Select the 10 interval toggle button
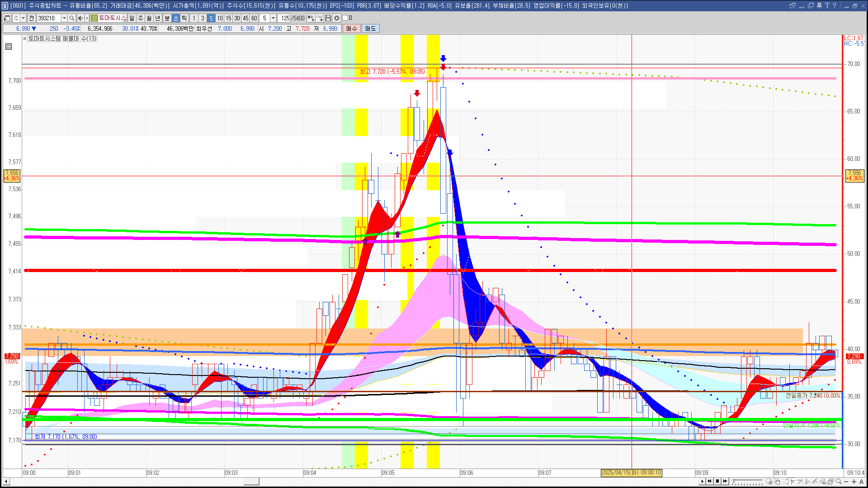Viewport: 868px width, 488px height. 220,18
